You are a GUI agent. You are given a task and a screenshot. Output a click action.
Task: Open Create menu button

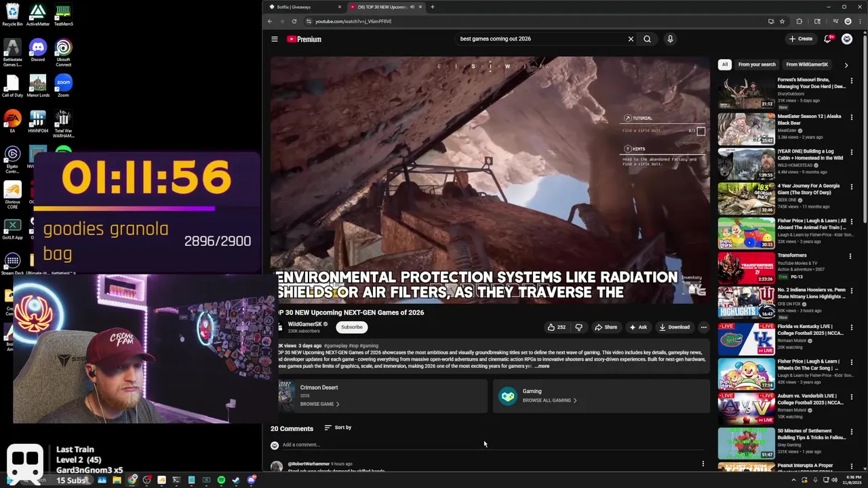tap(801, 39)
